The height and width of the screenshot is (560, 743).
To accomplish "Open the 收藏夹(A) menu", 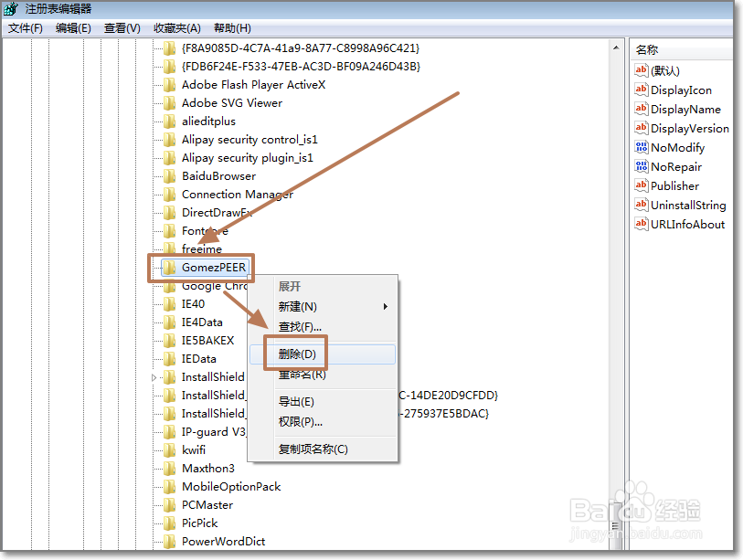I will (177, 28).
